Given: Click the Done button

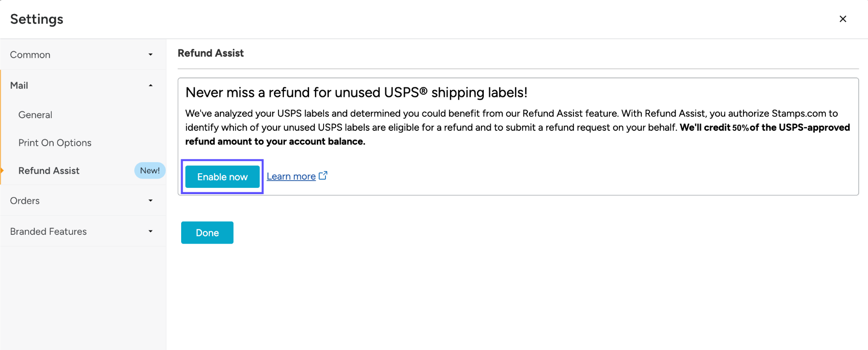Looking at the screenshot, I should pos(207,233).
